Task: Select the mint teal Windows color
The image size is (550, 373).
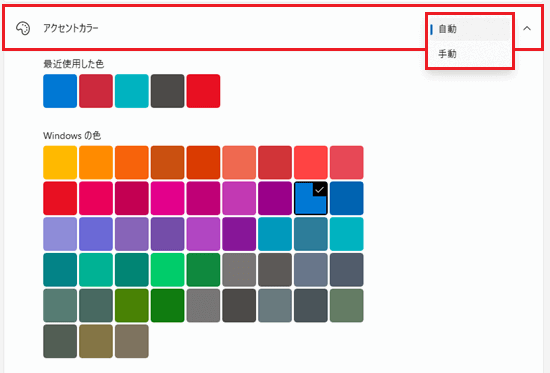Action: click(96, 270)
